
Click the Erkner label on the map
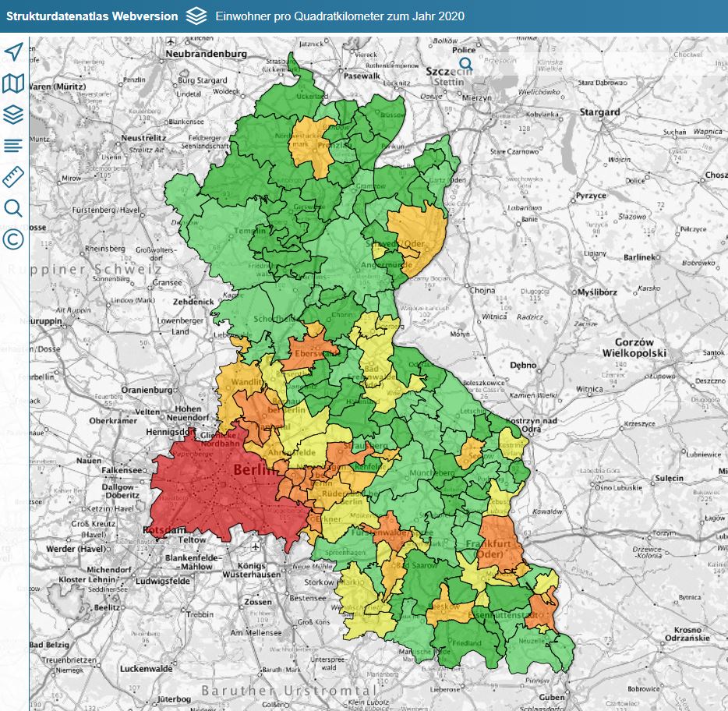point(328,519)
